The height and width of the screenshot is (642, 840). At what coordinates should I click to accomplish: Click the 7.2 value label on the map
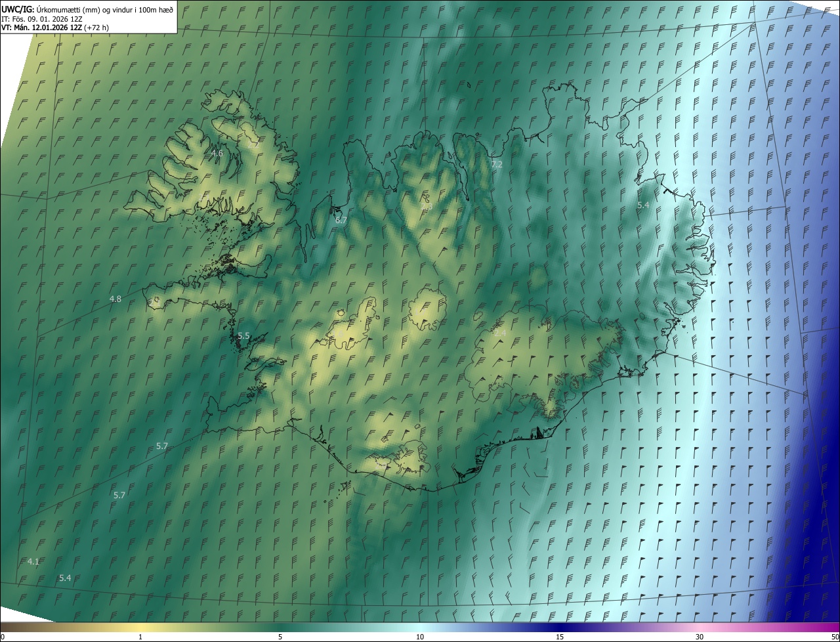click(x=497, y=164)
